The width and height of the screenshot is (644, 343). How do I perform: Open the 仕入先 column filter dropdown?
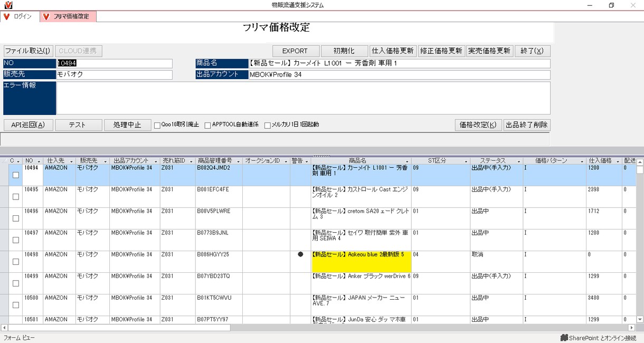[72, 161]
